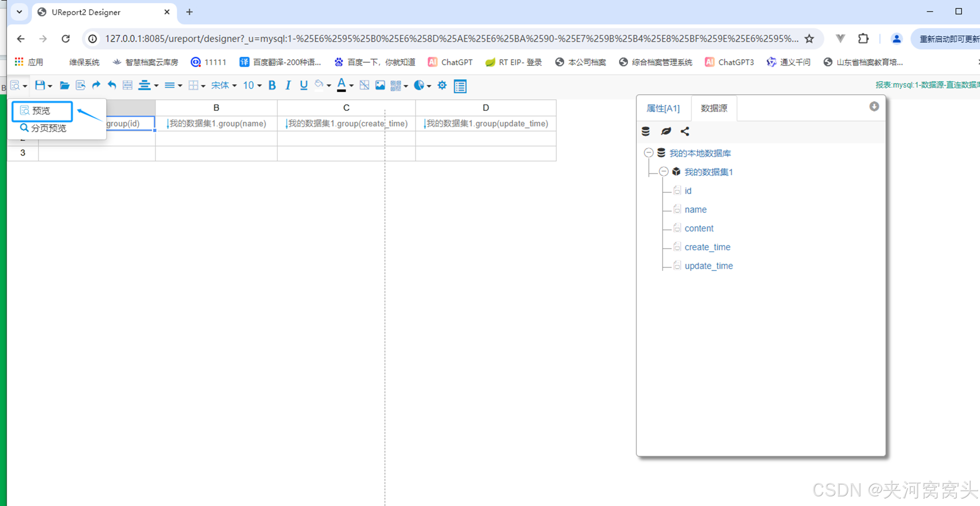Insert image using picture icon
This screenshot has width=980, height=506.
pyautogui.click(x=380, y=85)
